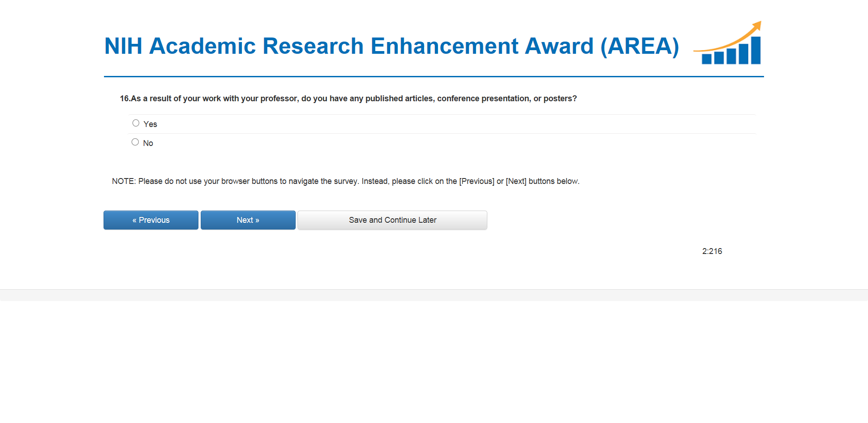The image size is (868, 423).
Task: Advance with the Next button
Action: tap(248, 220)
